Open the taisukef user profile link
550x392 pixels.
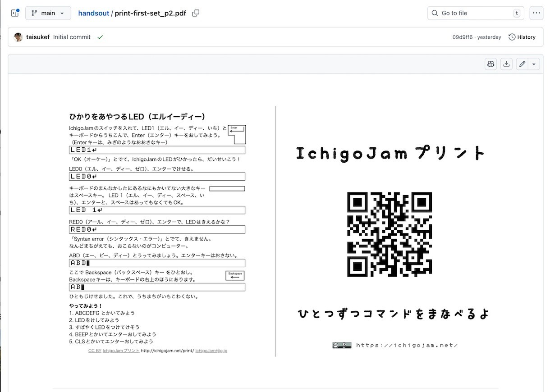(38, 37)
